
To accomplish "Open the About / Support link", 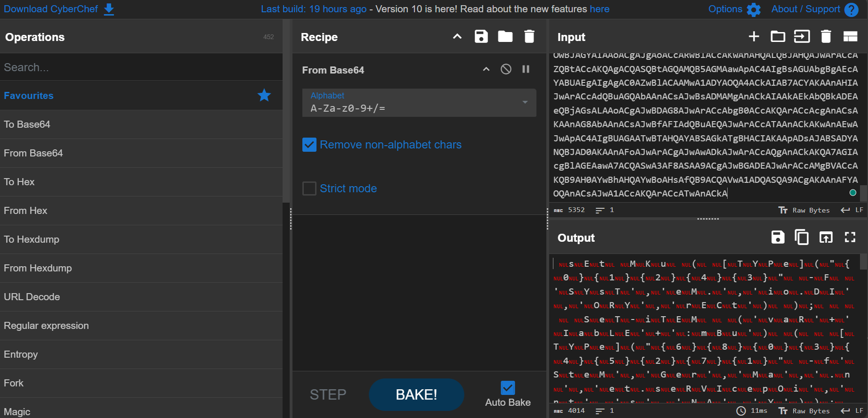I will click(x=805, y=9).
